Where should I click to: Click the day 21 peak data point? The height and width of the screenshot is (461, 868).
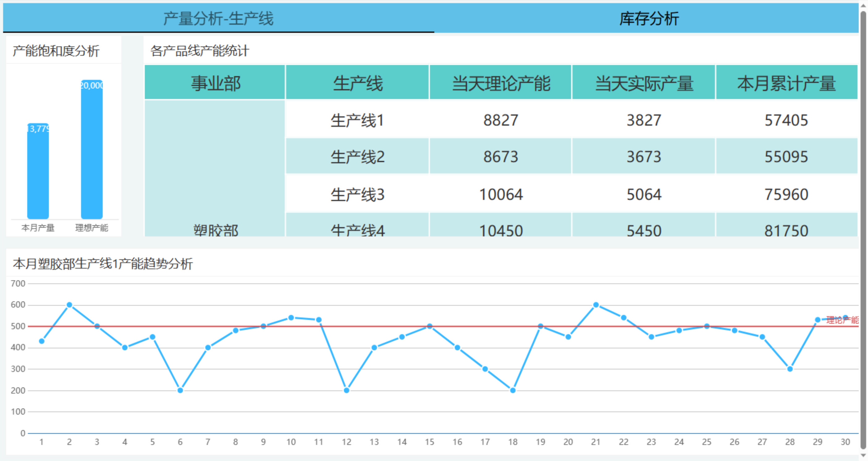pyautogui.click(x=596, y=305)
